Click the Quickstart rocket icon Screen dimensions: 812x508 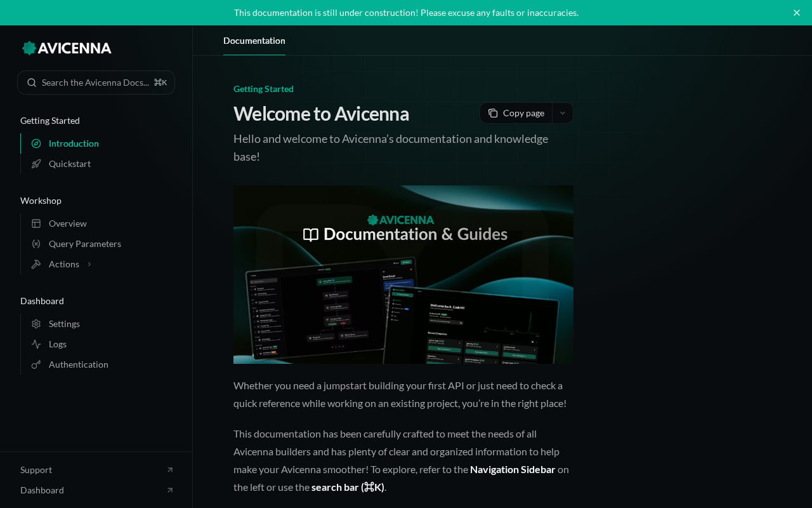coord(36,164)
